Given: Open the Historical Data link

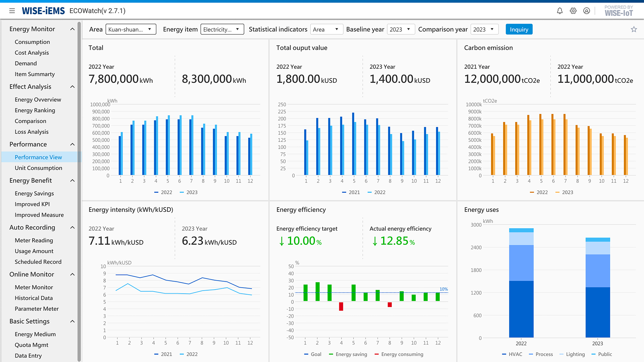Looking at the screenshot, I should pos(34,298).
